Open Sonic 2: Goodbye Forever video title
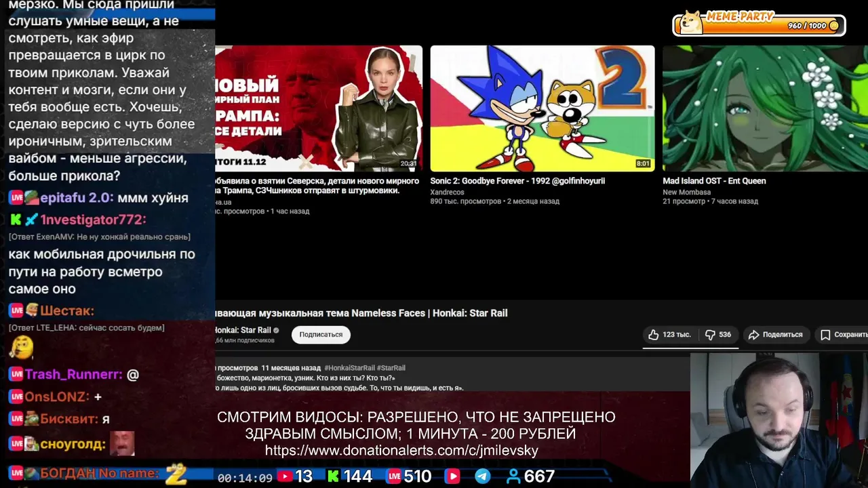The image size is (868, 488). tap(517, 181)
